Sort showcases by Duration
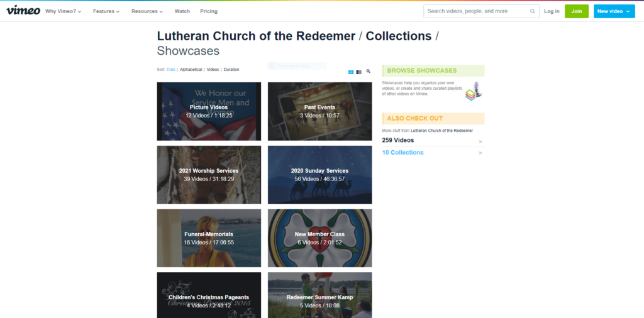Viewport: 644px width, 318px height. [x=231, y=70]
